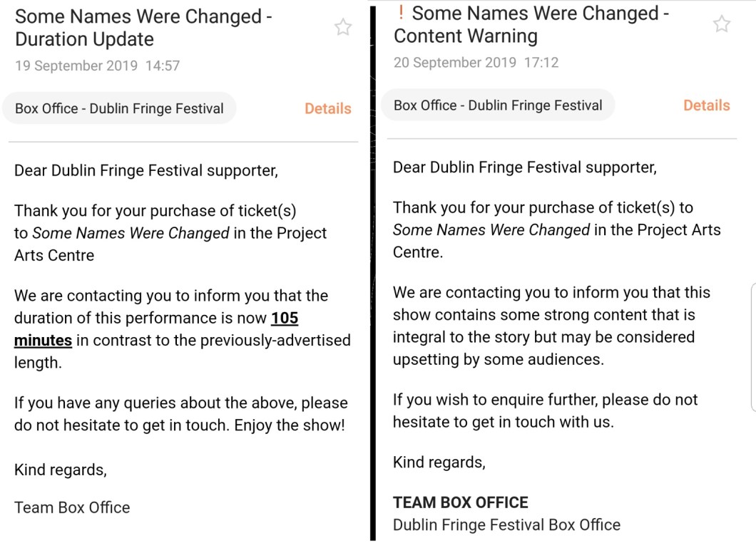Select sender Box Office on the Content Warning email

click(x=497, y=104)
